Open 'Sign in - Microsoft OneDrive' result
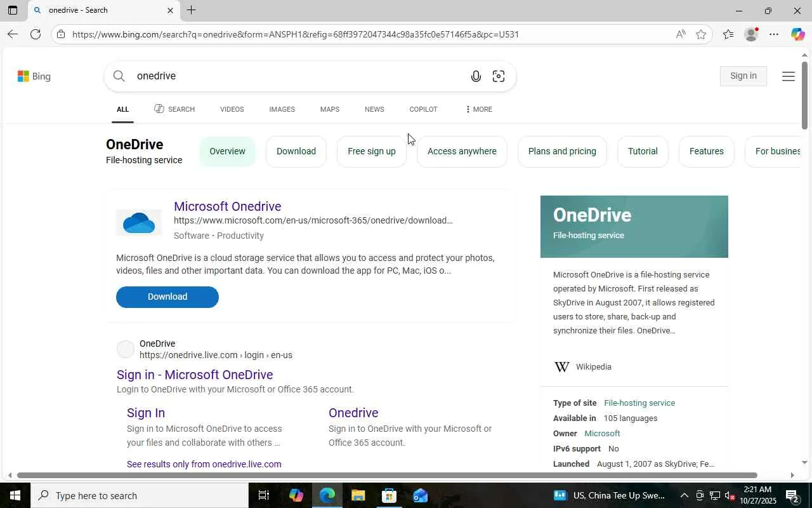Viewport: 812px width, 508px height. pos(195,375)
